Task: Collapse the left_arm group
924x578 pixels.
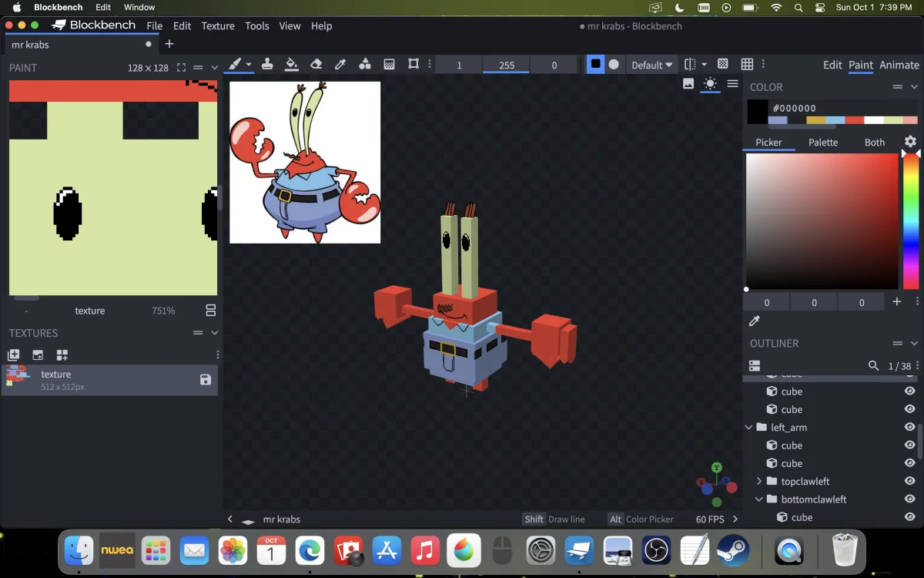Action: click(x=748, y=427)
